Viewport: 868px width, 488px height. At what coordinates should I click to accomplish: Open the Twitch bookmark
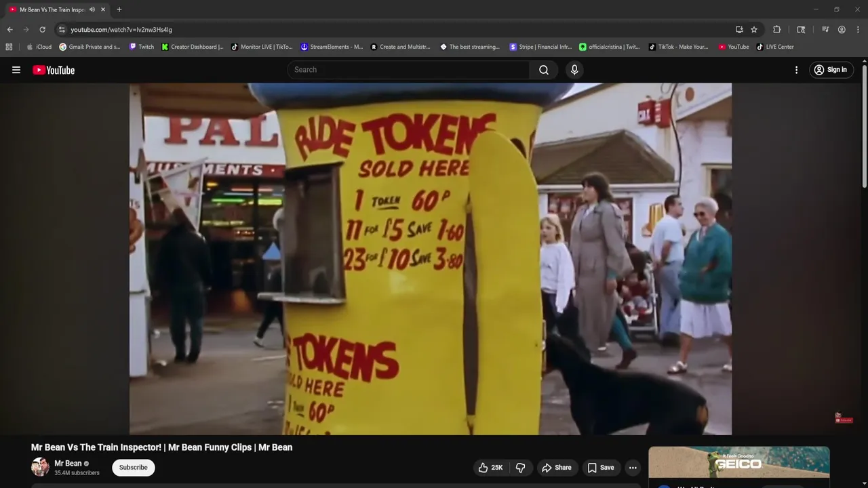tap(142, 47)
